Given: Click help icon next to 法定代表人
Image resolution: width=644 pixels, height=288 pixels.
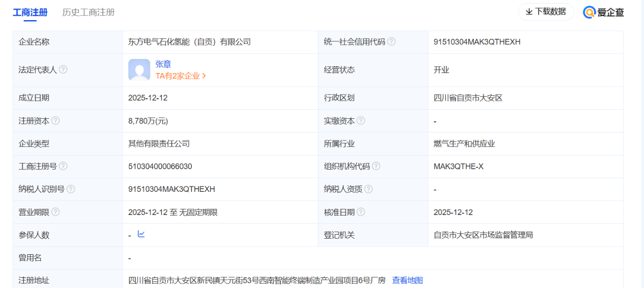Looking at the screenshot, I should (63, 69).
